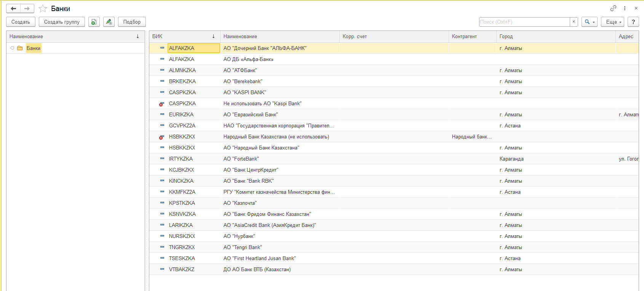Add Банки to favorites with the star

coord(43,8)
